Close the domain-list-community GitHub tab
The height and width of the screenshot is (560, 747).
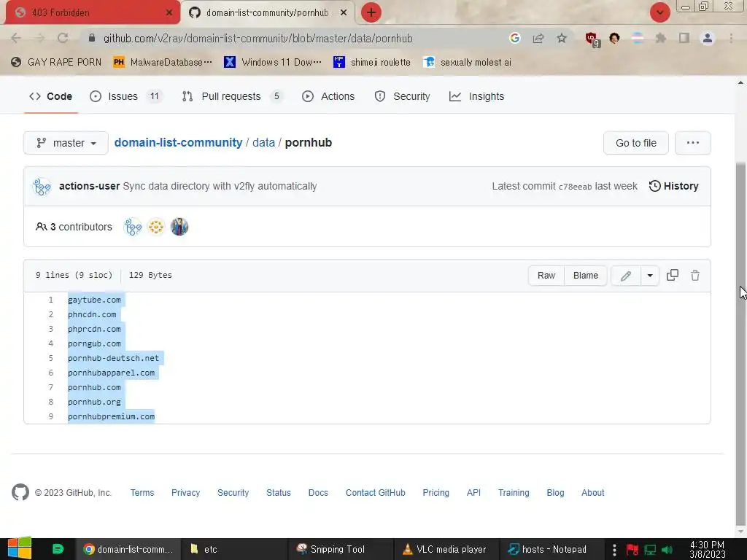pos(344,12)
